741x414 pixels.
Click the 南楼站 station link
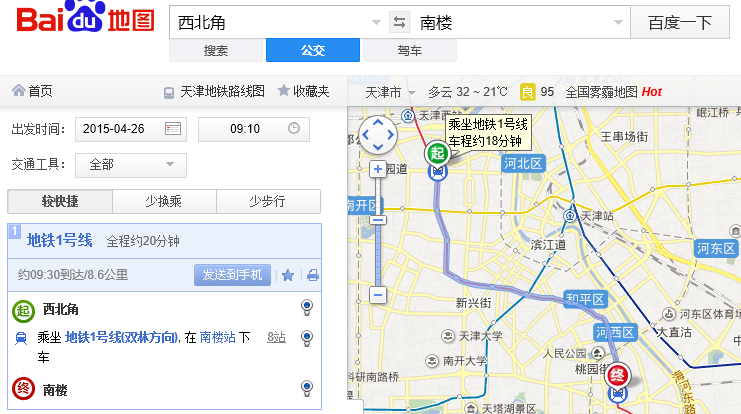tap(217, 337)
